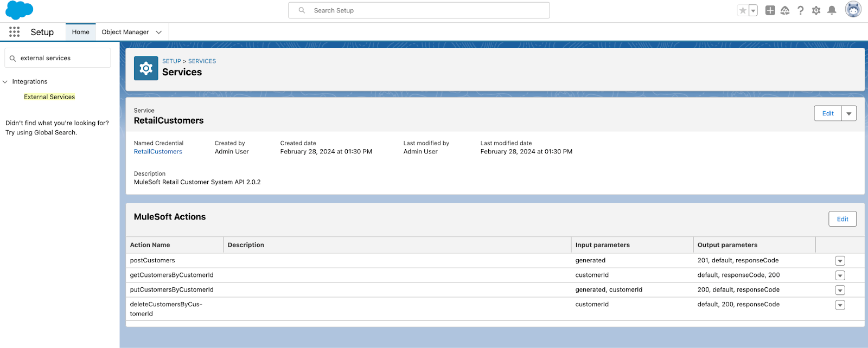Open the RetailCustomers named credential link
The height and width of the screenshot is (348, 868).
coord(158,152)
